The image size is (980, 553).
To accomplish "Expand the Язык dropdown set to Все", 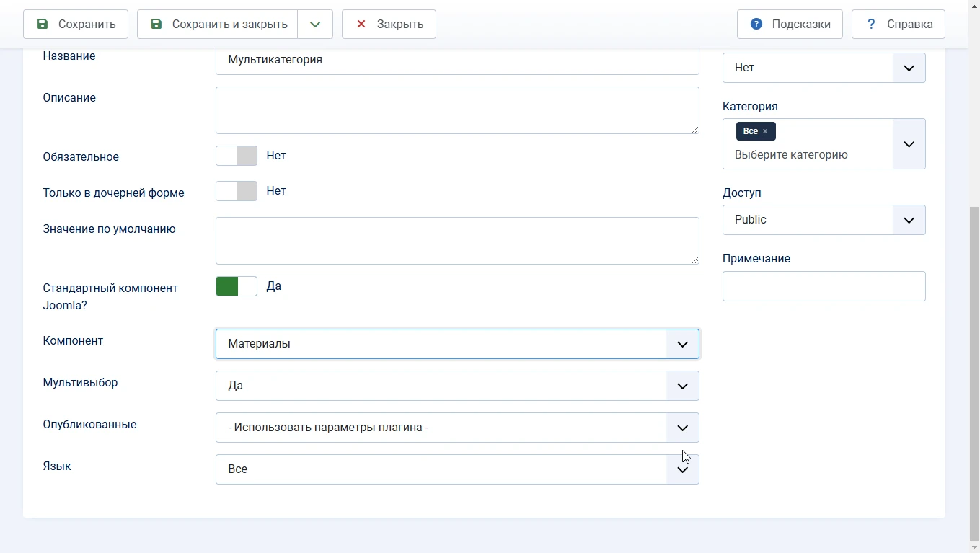I will click(456, 469).
